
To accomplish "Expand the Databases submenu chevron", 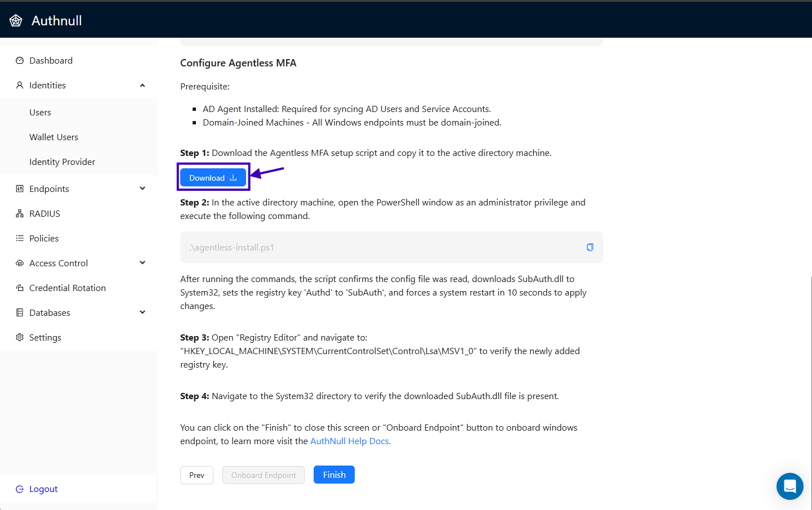I will click(142, 313).
